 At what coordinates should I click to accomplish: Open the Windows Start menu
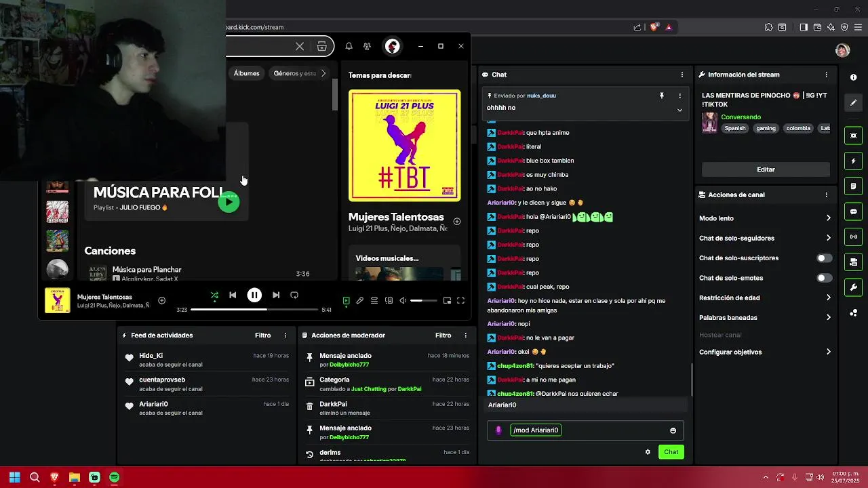click(14, 477)
